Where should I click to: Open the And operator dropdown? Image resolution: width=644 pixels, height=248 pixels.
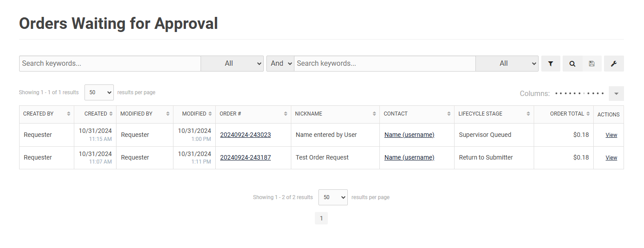[x=280, y=64]
